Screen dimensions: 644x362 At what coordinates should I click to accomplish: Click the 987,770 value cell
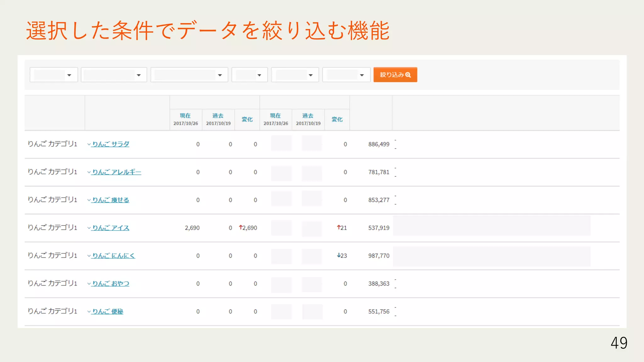[x=379, y=256]
